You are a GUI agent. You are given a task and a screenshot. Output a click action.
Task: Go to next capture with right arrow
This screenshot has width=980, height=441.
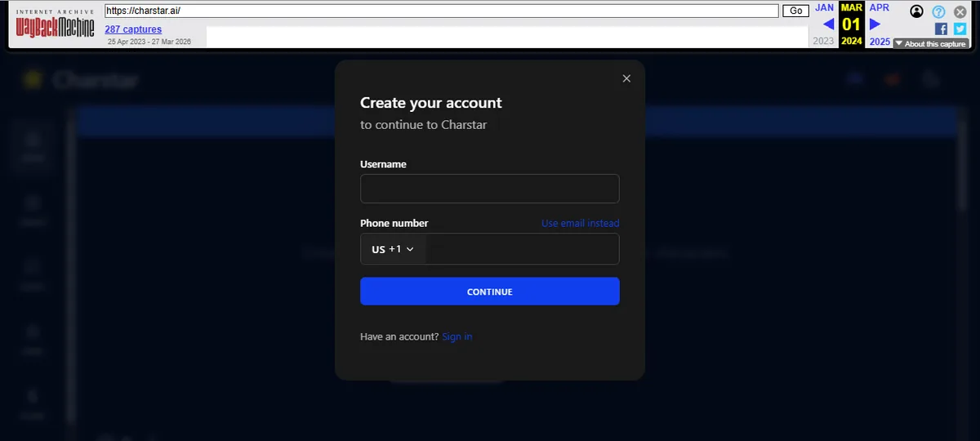(x=875, y=24)
